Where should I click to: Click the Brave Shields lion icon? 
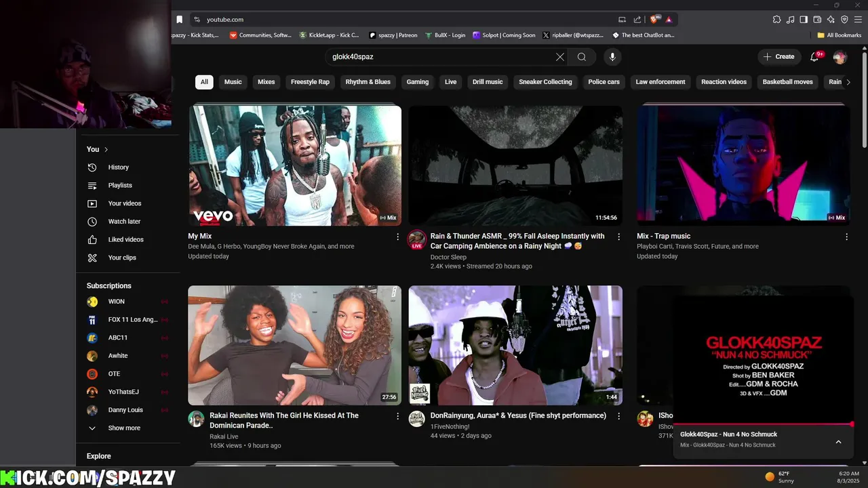[x=654, y=20]
